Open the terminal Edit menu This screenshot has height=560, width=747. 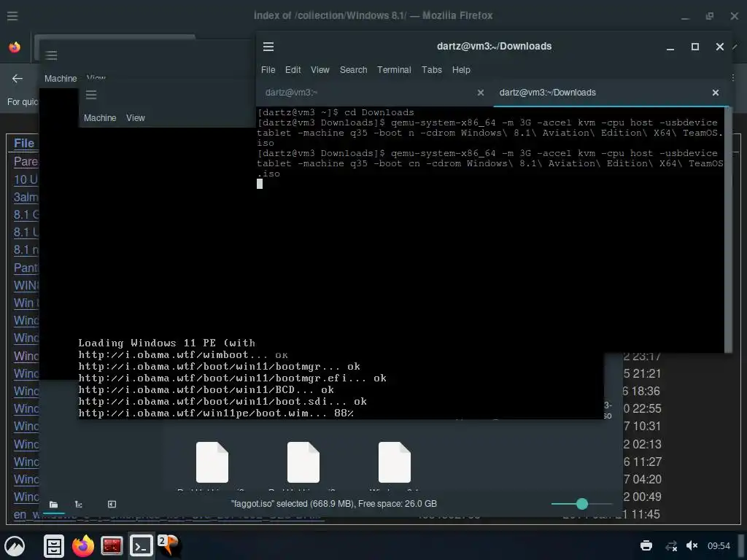293,69
